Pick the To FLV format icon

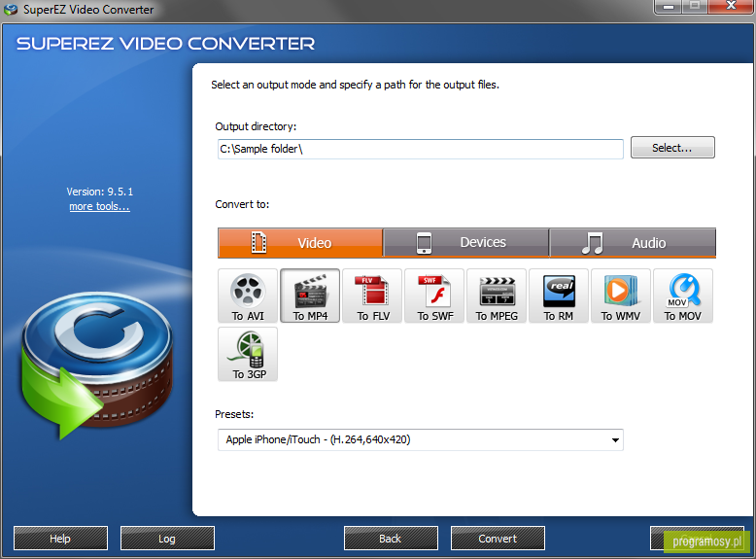[x=372, y=296]
